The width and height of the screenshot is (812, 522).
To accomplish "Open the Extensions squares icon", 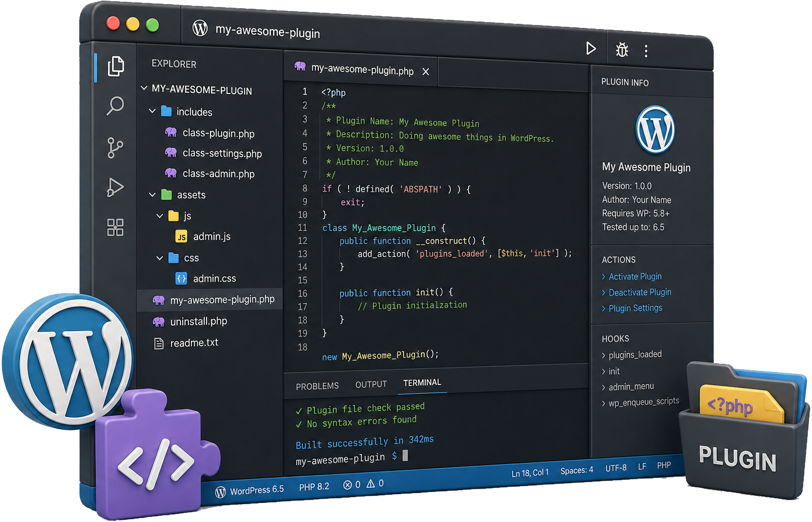I will pyautogui.click(x=115, y=227).
